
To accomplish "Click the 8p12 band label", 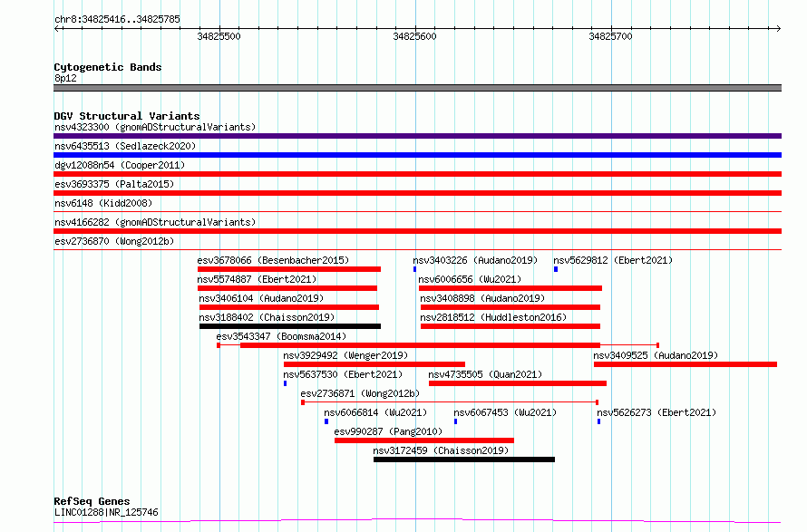I will [65, 78].
